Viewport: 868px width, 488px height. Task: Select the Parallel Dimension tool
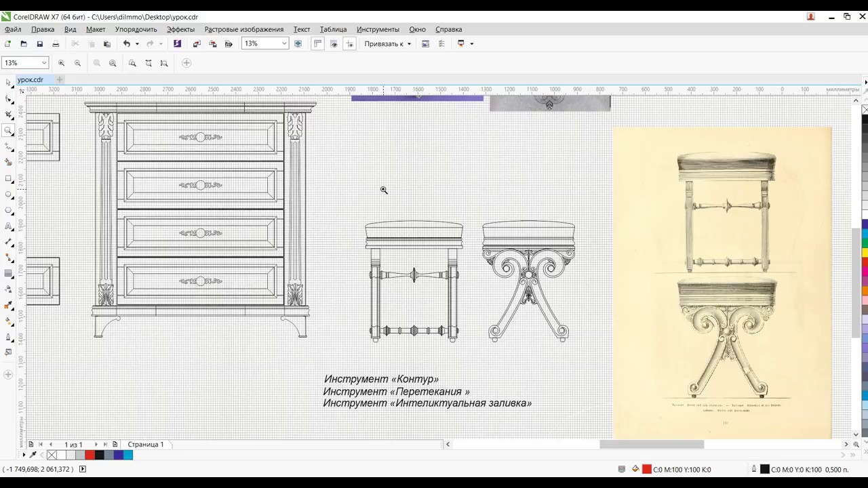pyautogui.click(x=8, y=241)
